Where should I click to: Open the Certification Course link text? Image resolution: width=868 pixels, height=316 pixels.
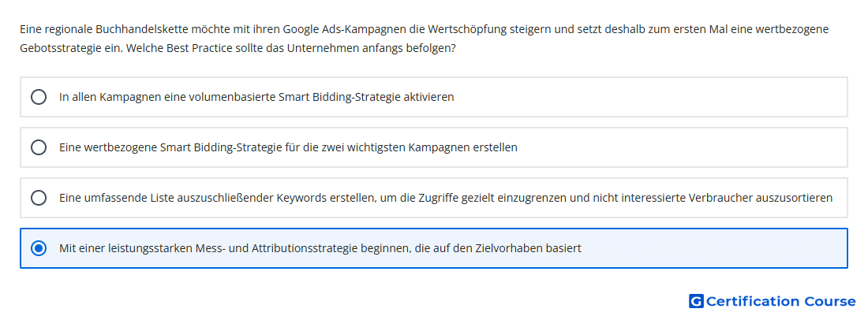pyautogui.click(x=780, y=301)
